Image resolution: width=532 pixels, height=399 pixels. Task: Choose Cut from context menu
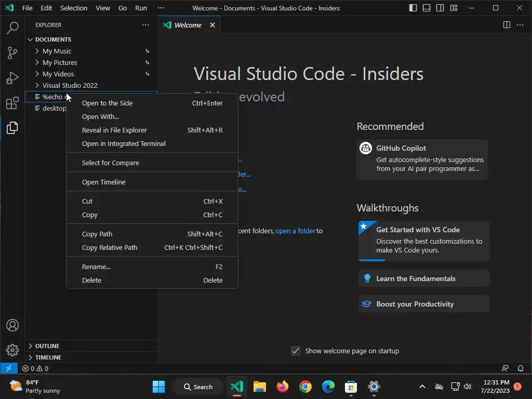point(152,201)
